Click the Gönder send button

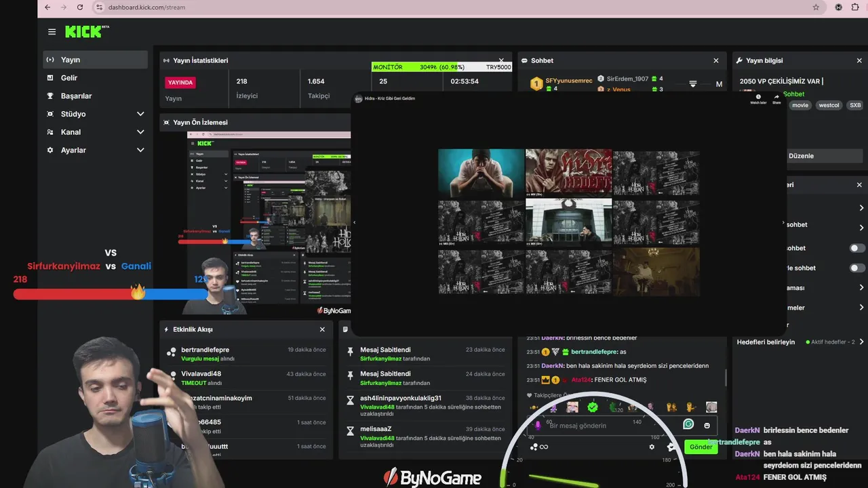pyautogui.click(x=701, y=447)
